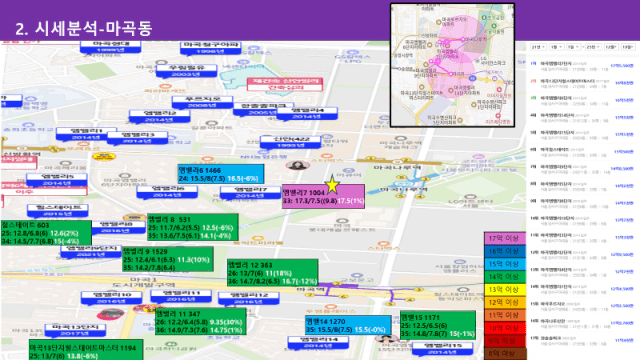Open the rank 3 listing in ranking list

coord(582,100)
